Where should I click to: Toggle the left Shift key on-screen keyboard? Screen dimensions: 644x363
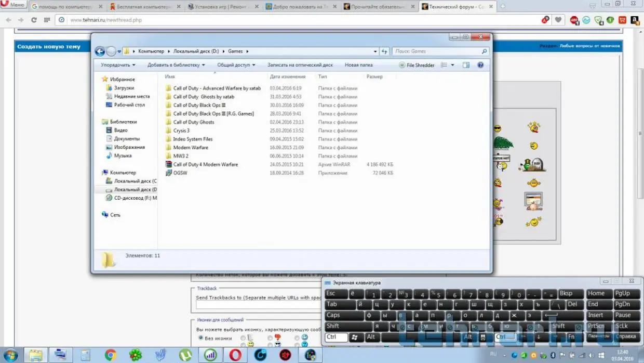(348, 327)
